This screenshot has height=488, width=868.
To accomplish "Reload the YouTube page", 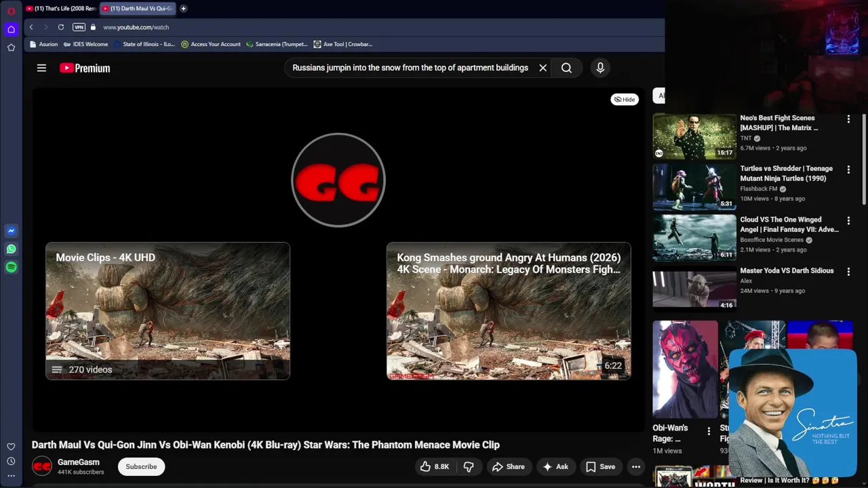I will (61, 27).
